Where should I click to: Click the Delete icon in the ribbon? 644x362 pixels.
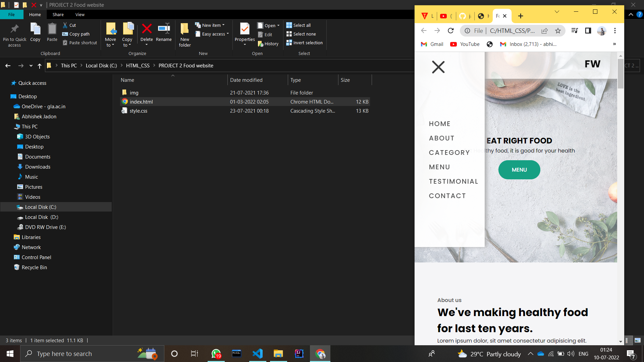coord(147,32)
